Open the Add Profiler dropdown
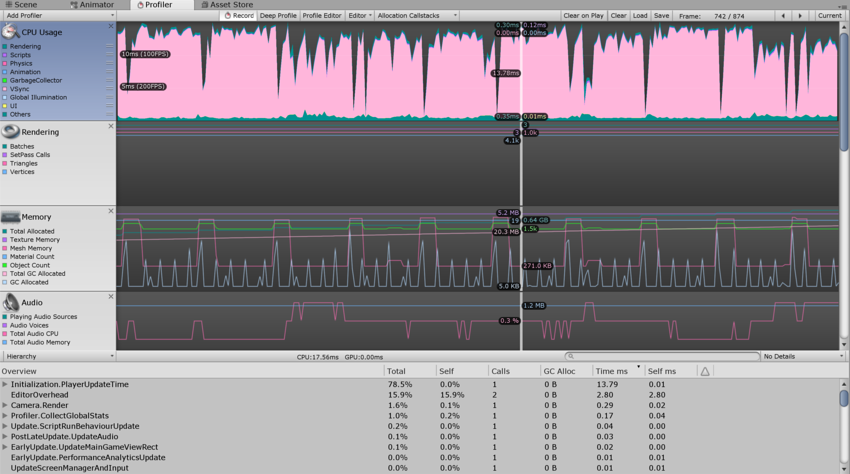This screenshot has width=850, height=474. tap(58, 16)
